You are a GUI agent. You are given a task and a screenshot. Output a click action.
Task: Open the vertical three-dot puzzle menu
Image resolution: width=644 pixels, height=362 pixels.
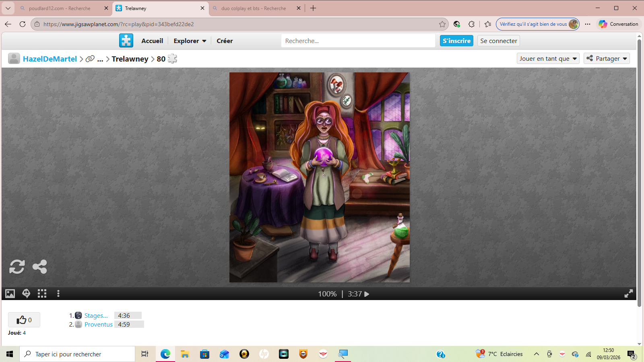click(x=58, y=294)
